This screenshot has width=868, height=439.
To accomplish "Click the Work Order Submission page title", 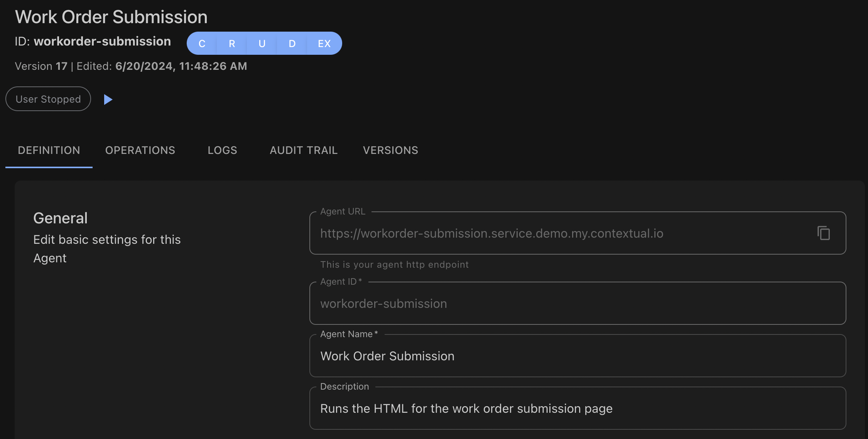I will click(111, 17).
